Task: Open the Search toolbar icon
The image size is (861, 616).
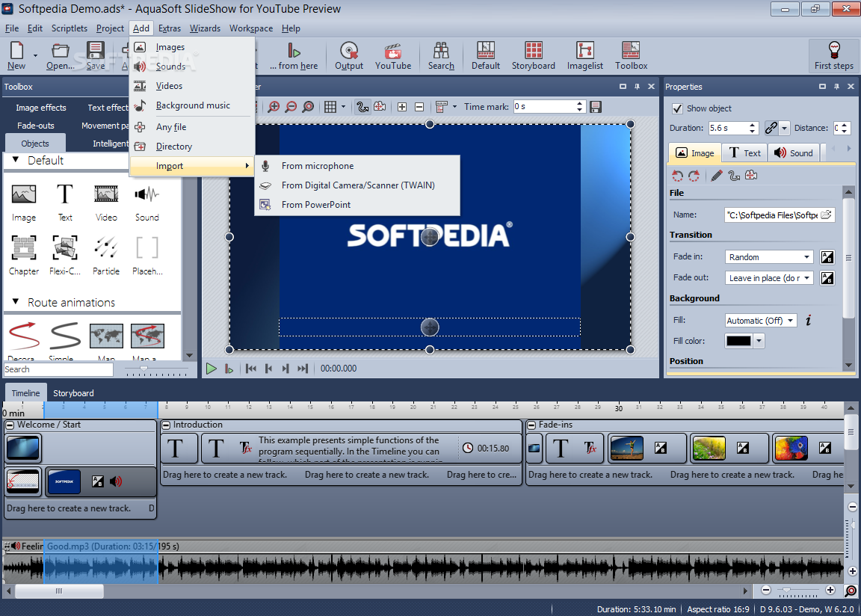Action: click(x=441, y=55)
